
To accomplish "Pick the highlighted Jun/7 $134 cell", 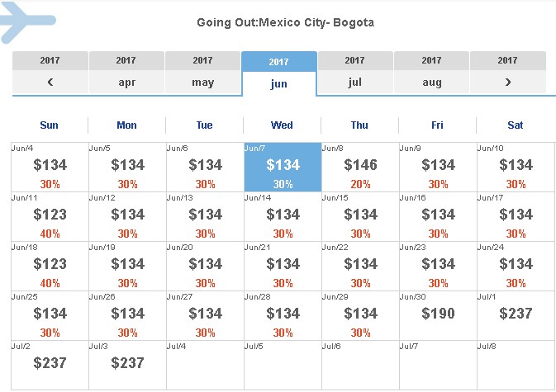I will click(283, 168).
